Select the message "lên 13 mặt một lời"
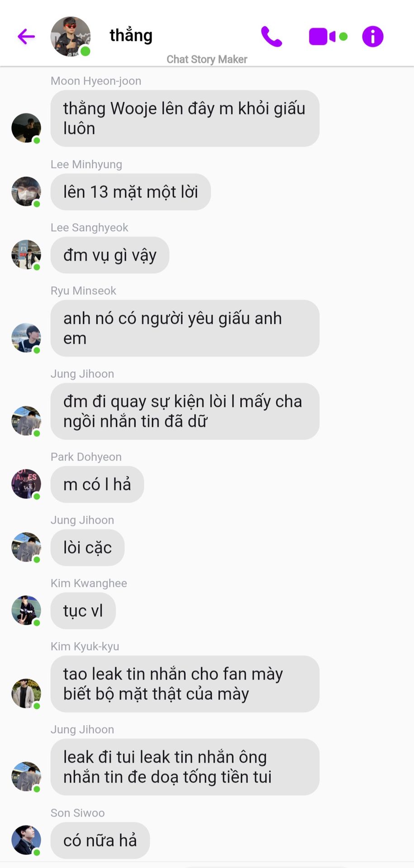The height and width of the screenshot is (868, 414). [131, 192]
